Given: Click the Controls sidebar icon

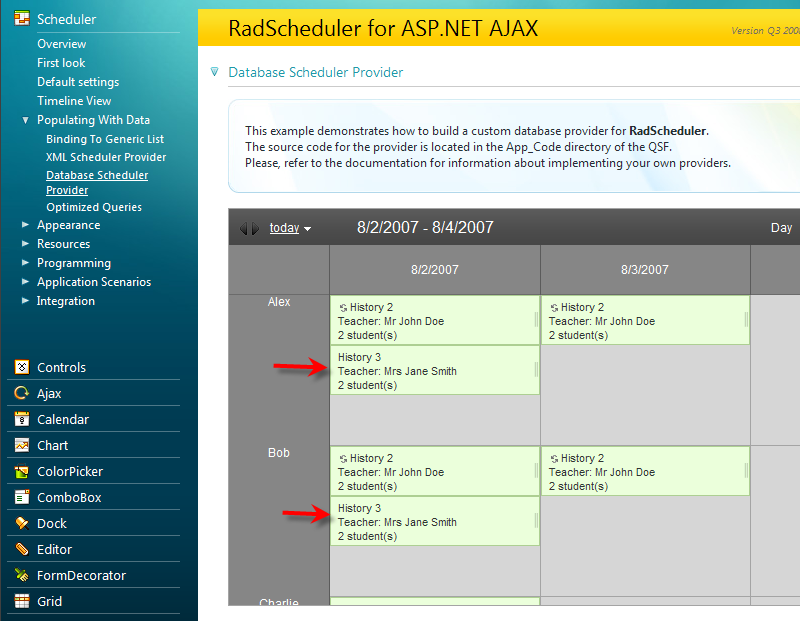Looking at the screenshot, I should point(21,367).
